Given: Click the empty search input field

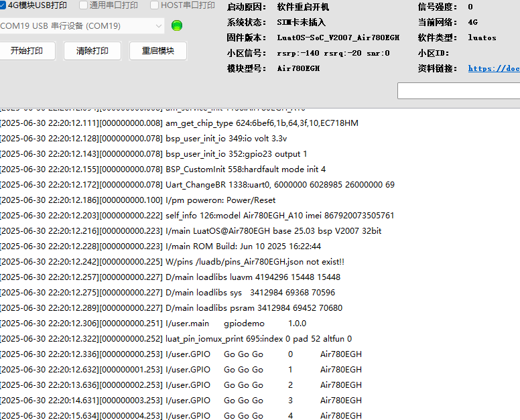Looking at the screenshot, I should [458, 90].
